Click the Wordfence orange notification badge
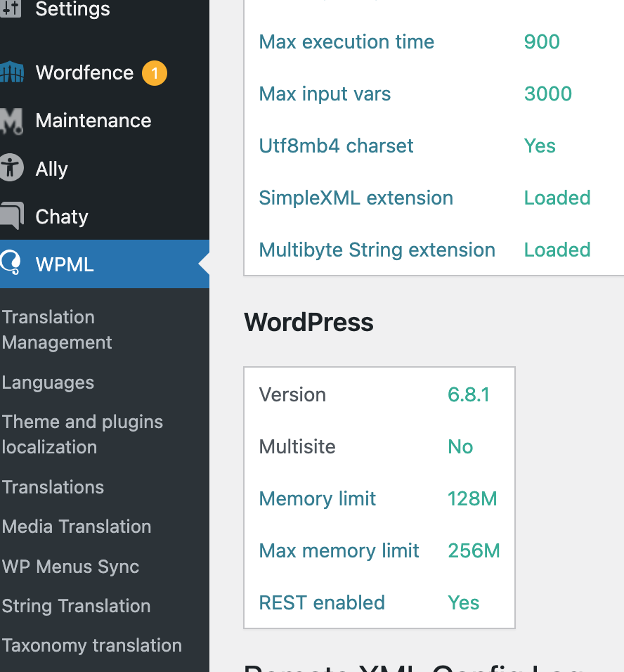This screenshot has height=672, width=624. [155, 73]
